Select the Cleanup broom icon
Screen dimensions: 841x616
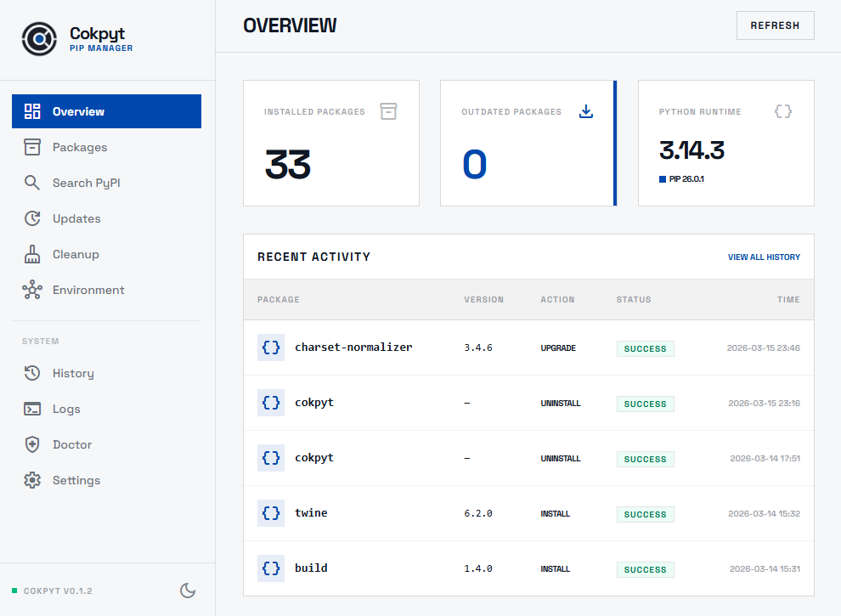pos(32,254)
